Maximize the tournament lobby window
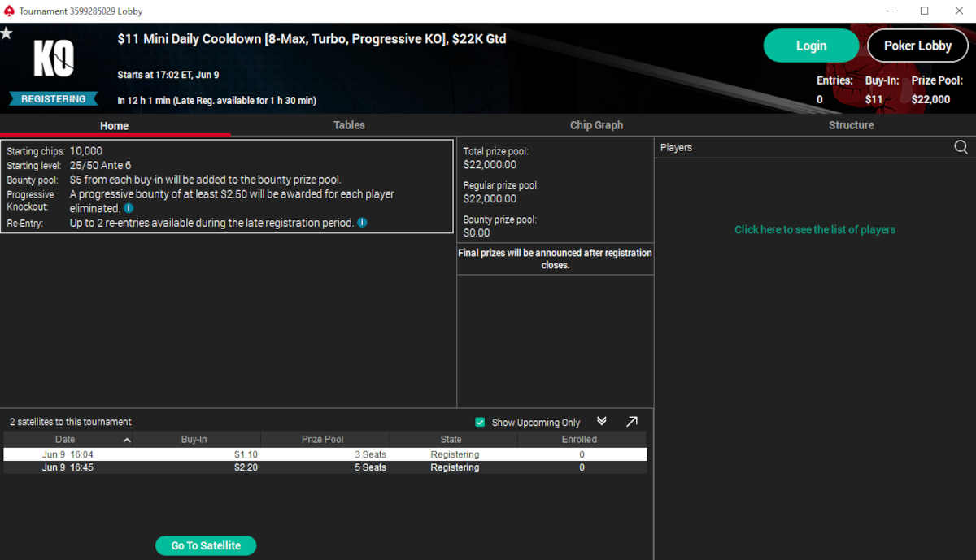 924,11
